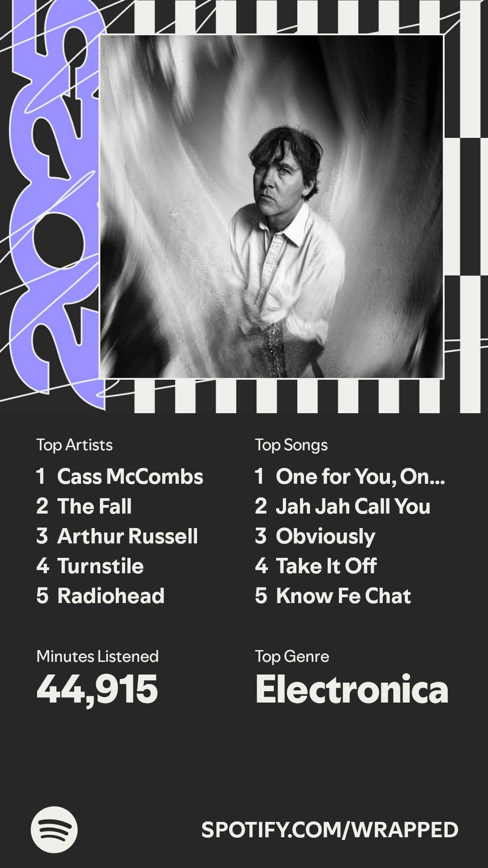Viewport: 488px width, 868px height.
Task: Click the Top Artists heading
Action: click(75, 445)
